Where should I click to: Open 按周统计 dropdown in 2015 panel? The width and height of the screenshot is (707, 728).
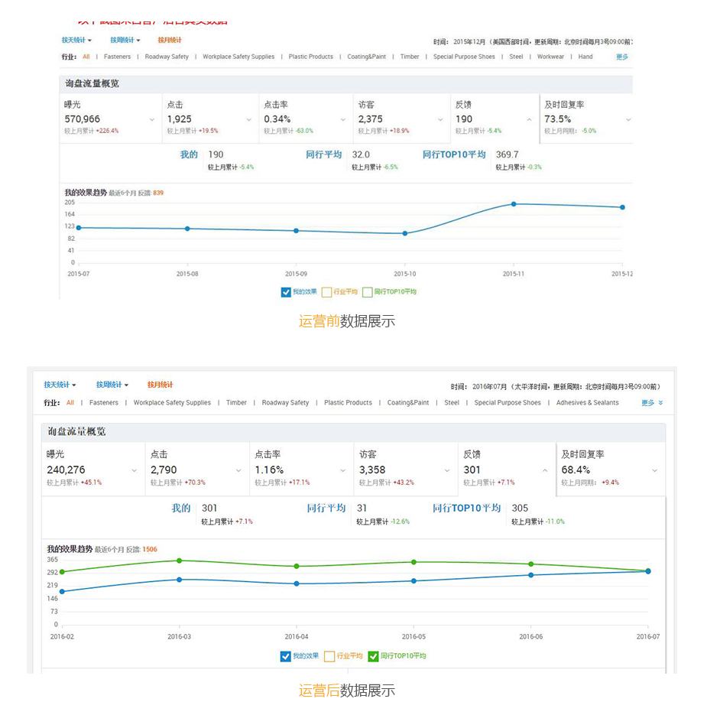(x=125, y=40)
